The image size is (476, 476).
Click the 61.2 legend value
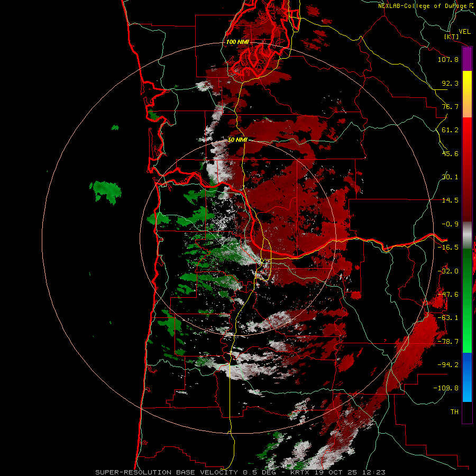pyautogui.click(x=450, y=130)
